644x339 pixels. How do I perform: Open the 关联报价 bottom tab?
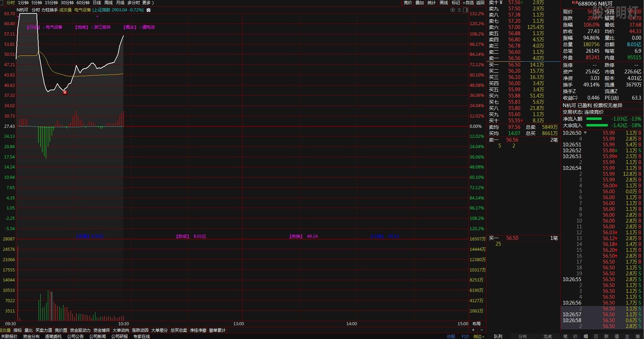[9, 336]
